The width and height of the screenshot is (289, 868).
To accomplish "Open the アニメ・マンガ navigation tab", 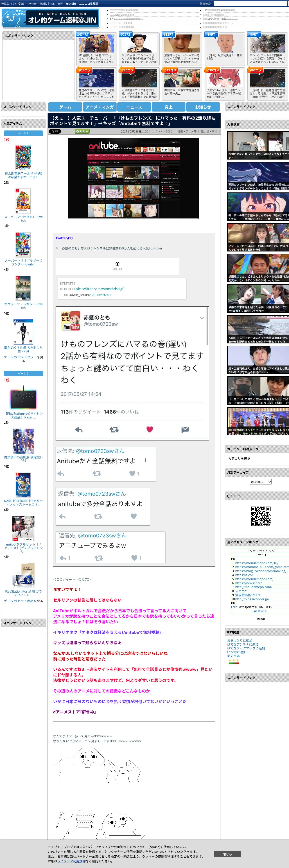I will pyautogui.click(x=99, y=107).
